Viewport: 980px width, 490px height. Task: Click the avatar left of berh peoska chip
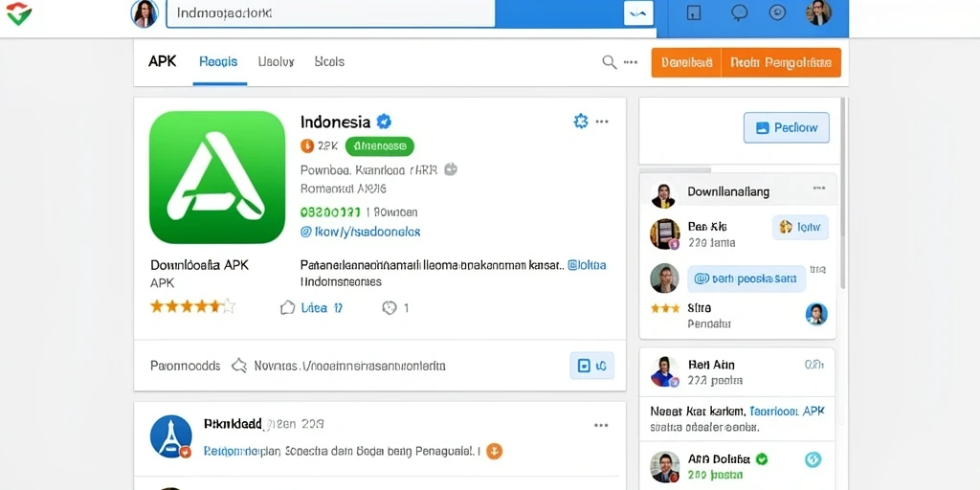point(664,278)
